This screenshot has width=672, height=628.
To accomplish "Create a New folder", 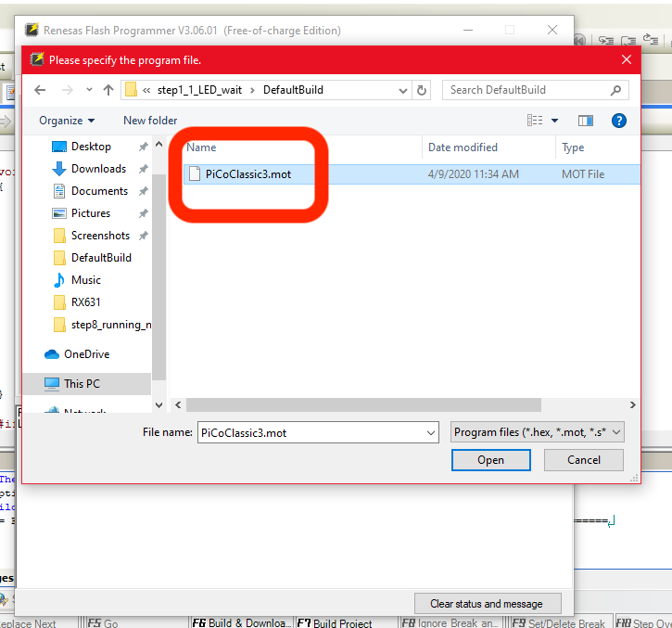I will coord(150,121).
